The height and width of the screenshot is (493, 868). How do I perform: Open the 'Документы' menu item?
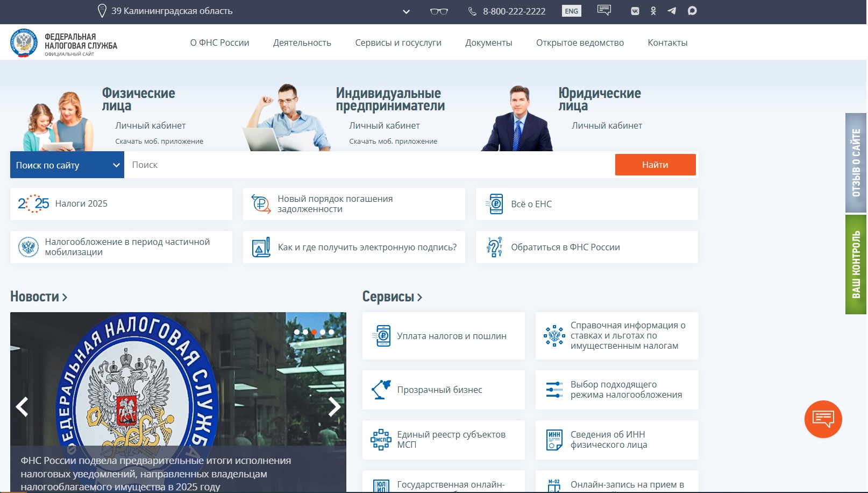click(488, 43)
